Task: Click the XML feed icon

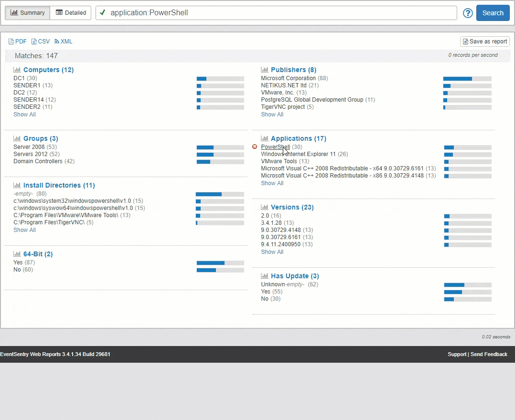Action: 57,42
